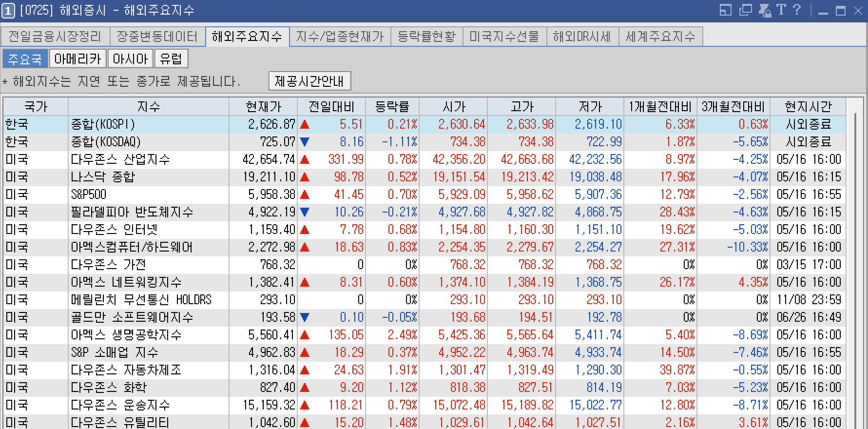868x429 pixels.
Task: Select the 골드만 소프트웨어지수 row
Action: (x=424, y=317)
